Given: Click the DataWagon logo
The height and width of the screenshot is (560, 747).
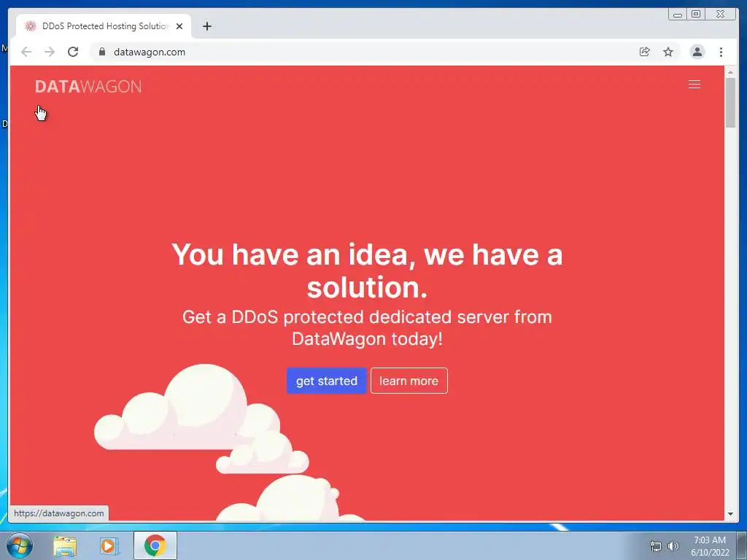Looking at the screenshot, I should (88, 87).
